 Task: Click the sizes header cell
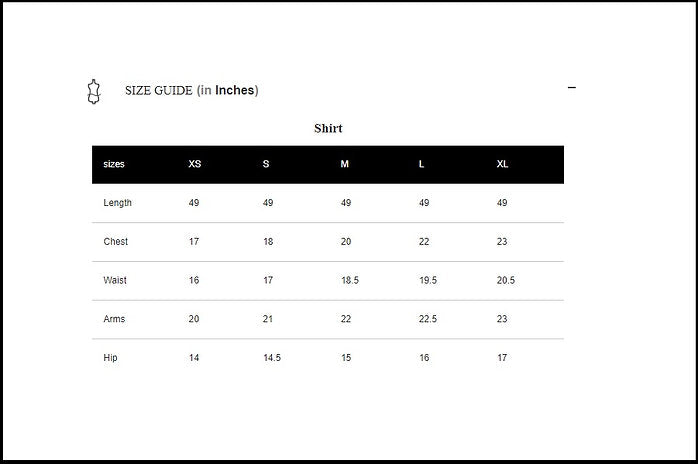point(114,164)
